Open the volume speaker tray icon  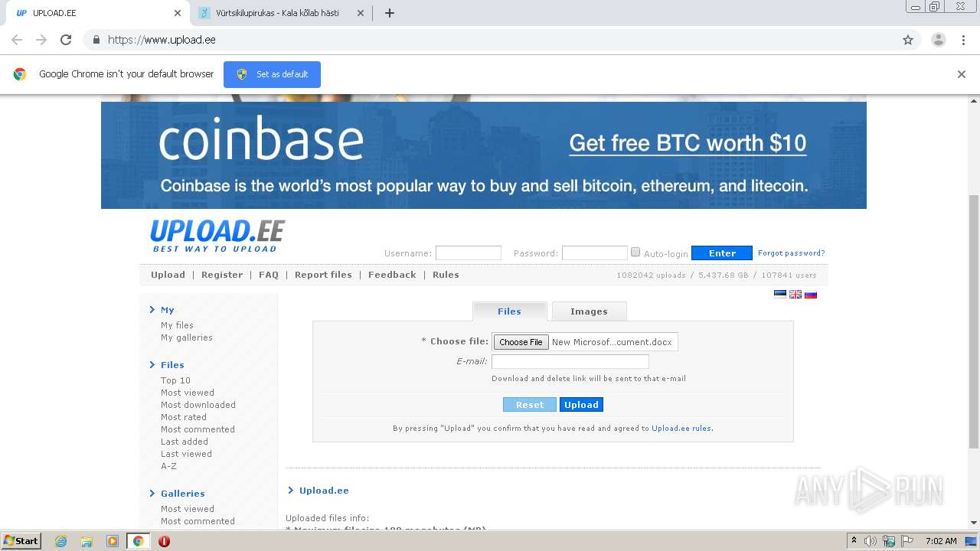[871, 541]
